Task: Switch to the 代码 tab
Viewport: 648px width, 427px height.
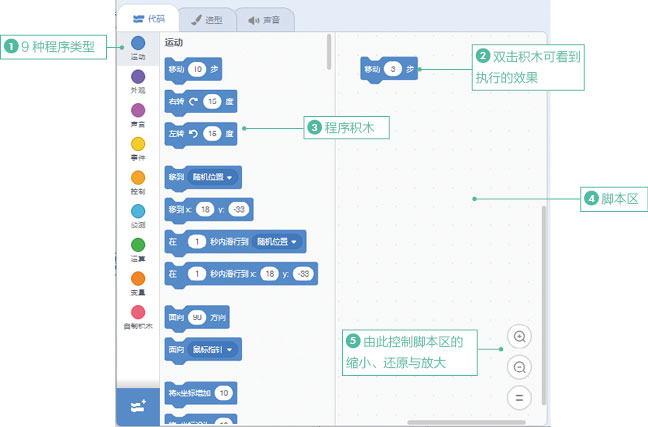Action: (x=148, y=19)
